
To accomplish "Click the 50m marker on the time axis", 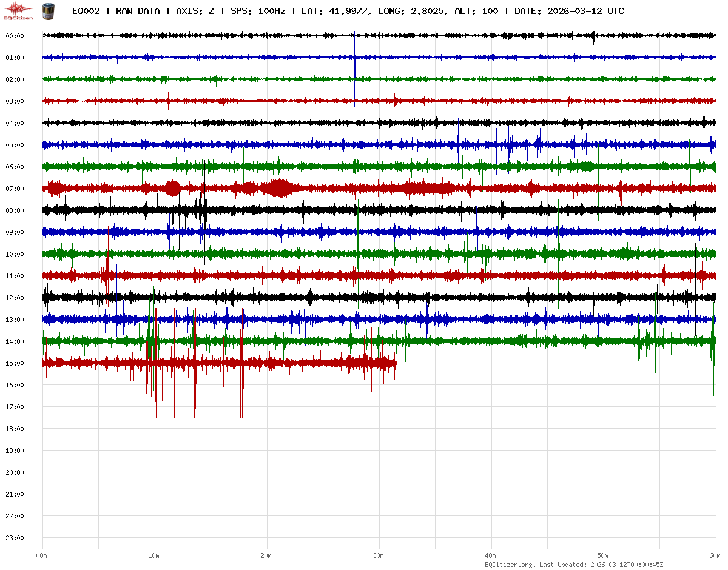I will (x=603, y=555).
